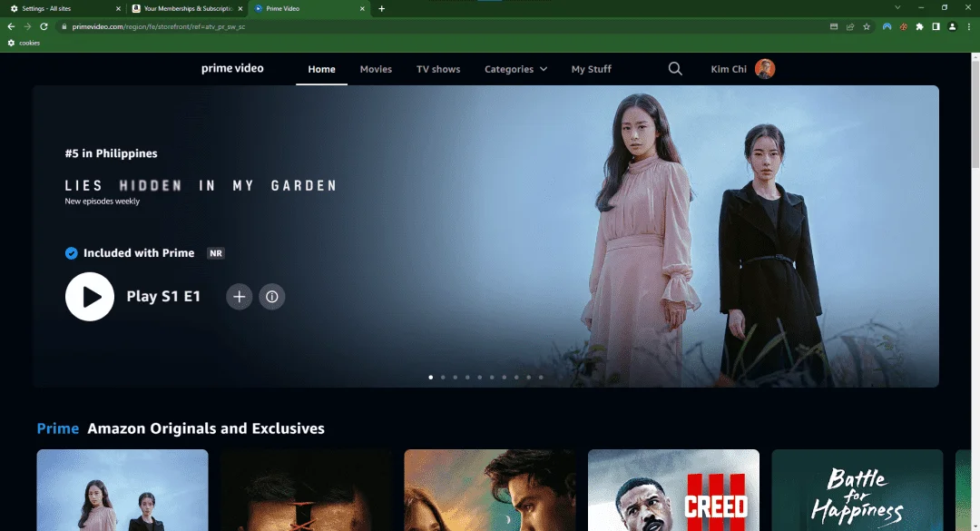Click Amazon Originals and Exclusives heading
The image size is (980, 531).
coord(206,428)
